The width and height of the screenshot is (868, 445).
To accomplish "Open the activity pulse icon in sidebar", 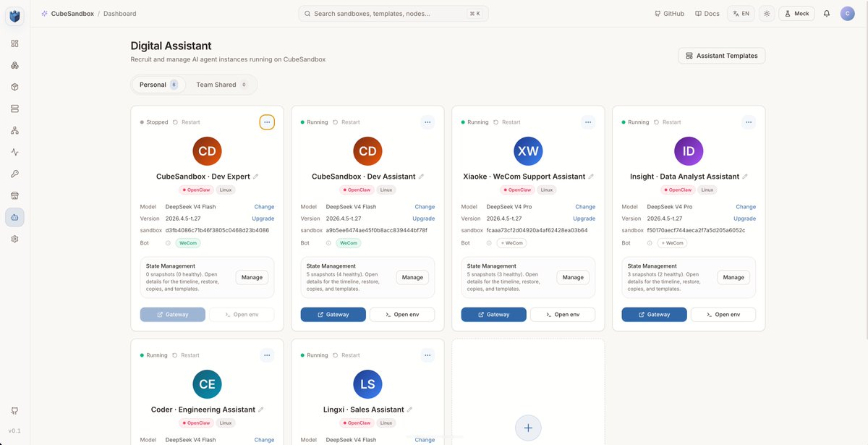I will 14,152.
